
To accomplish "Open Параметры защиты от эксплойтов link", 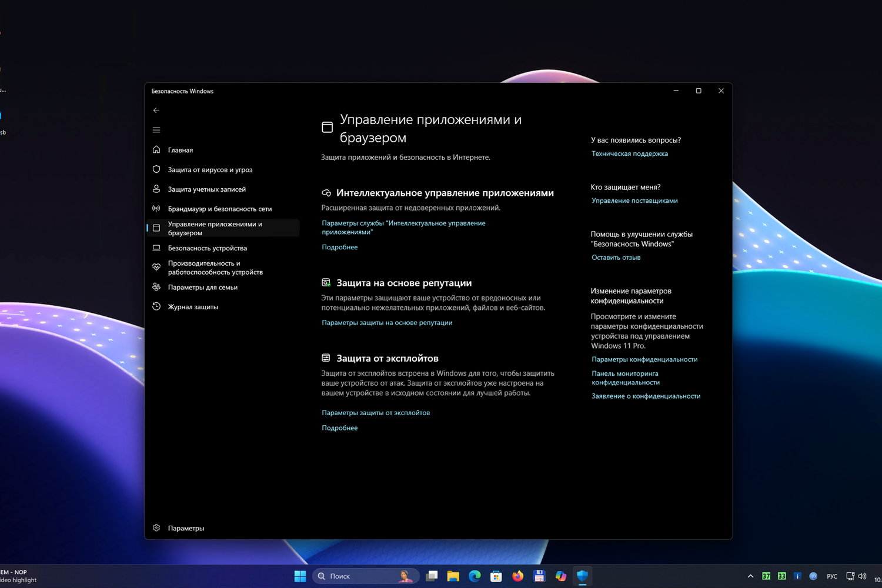I will pyautogui.click(x=376, y=413).
